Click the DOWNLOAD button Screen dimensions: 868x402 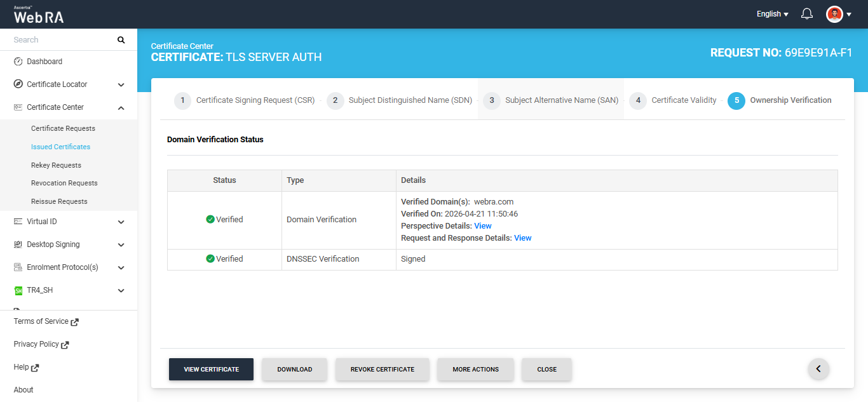point(295,369)
